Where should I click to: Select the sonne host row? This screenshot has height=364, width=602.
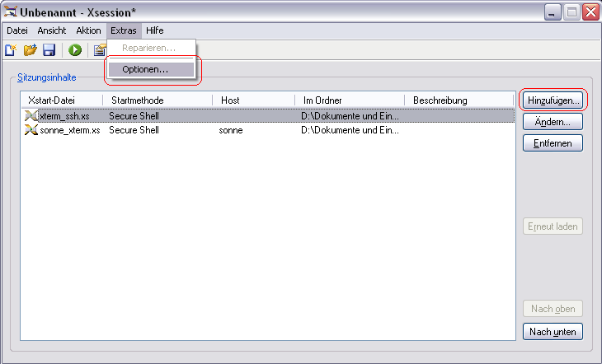[x=231, y=130]
